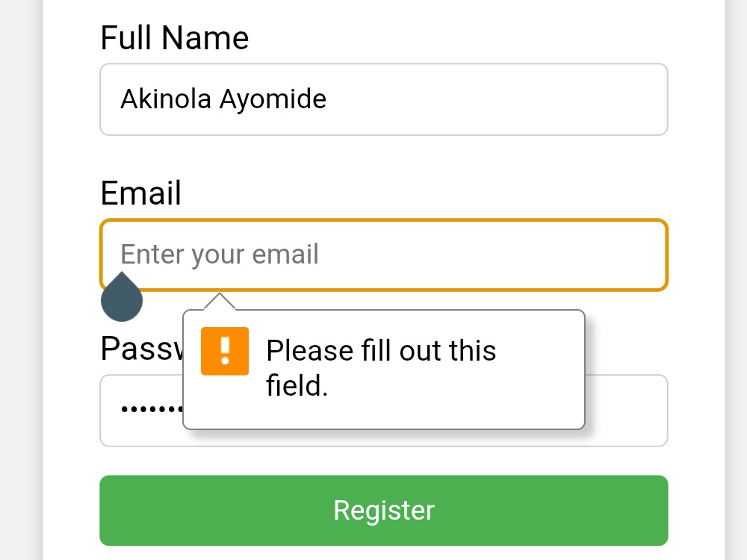Click the "Please fill out this field." message
The image size is (747, 560).
381,367
